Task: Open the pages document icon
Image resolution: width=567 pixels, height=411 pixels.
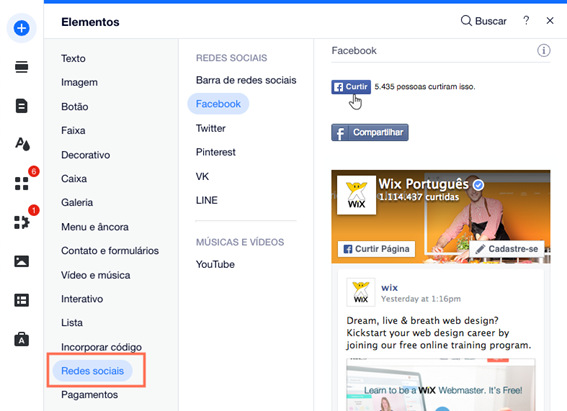Action: tap(21, 106)
